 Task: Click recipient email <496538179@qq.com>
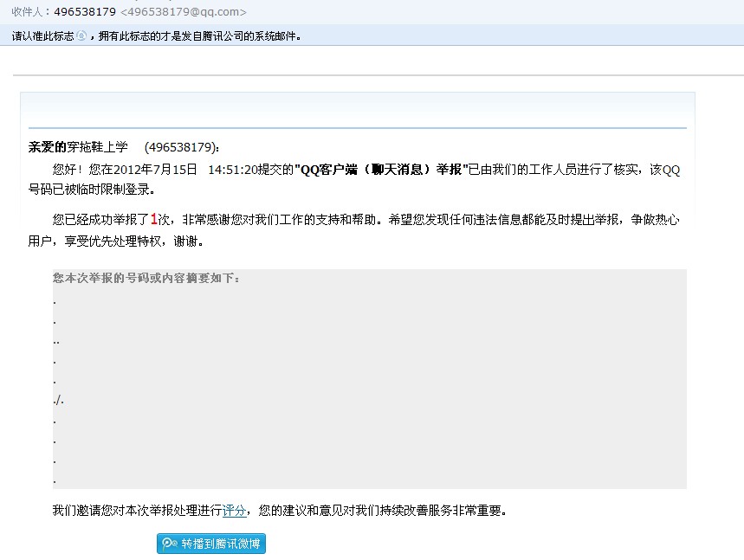click(184, 12)
